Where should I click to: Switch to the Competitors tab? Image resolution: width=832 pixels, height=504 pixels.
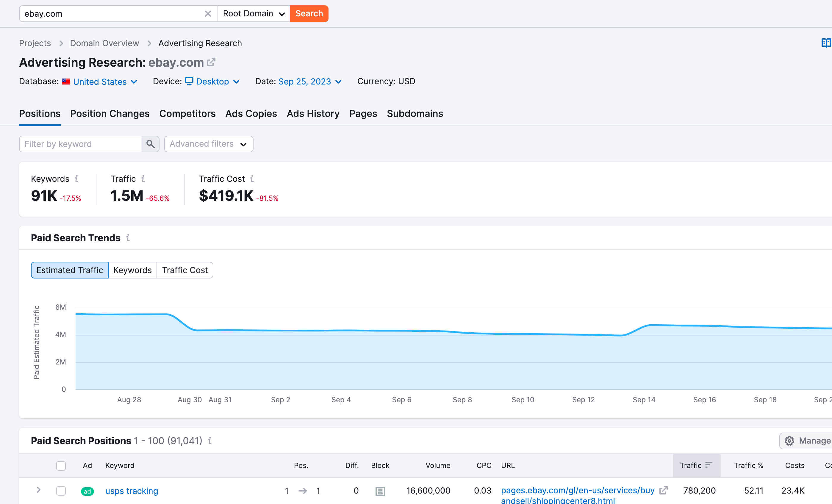(x=187, y=114)
